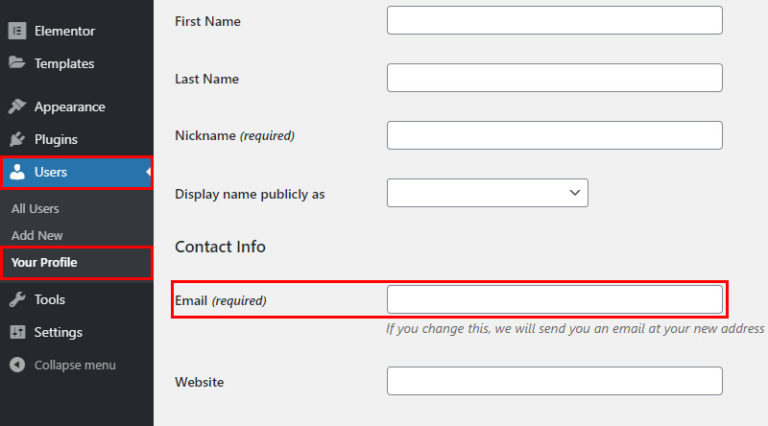Open the Appearance menu

point(69,107)
